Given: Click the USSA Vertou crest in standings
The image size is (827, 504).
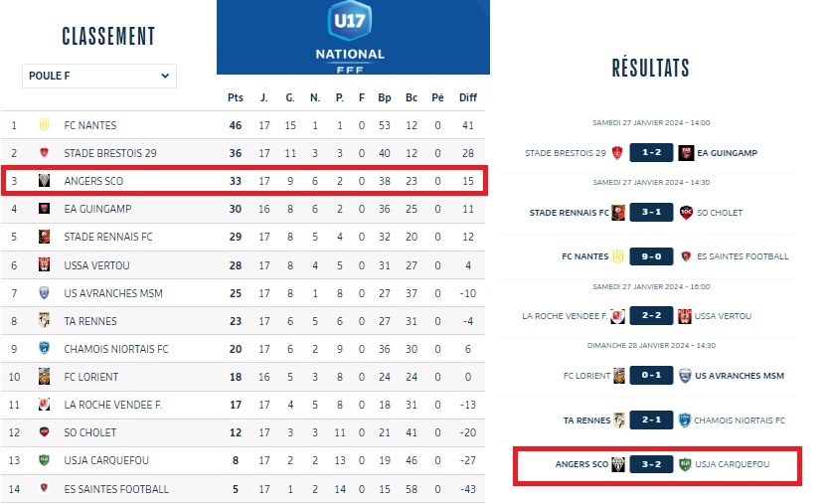Looking at the screenshot, I should (44, 265).
